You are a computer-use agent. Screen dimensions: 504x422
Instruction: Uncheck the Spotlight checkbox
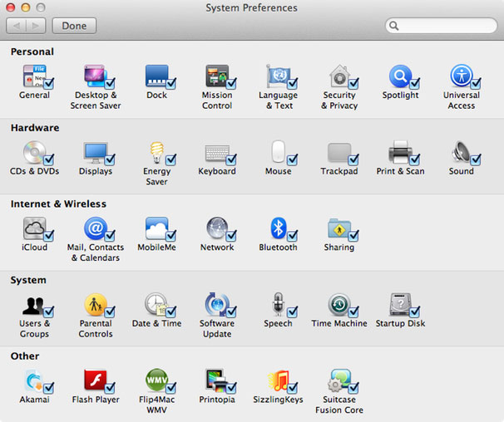[415, 84]
